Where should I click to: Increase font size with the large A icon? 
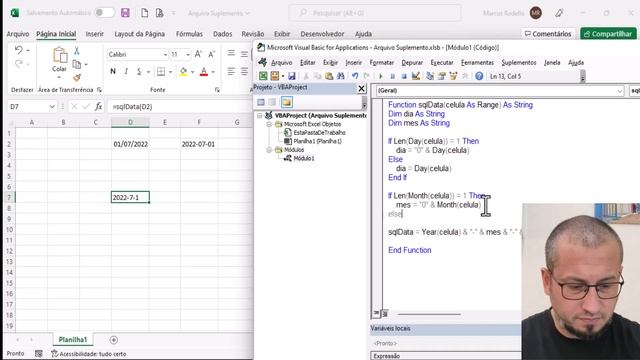[x=198, y=54]
